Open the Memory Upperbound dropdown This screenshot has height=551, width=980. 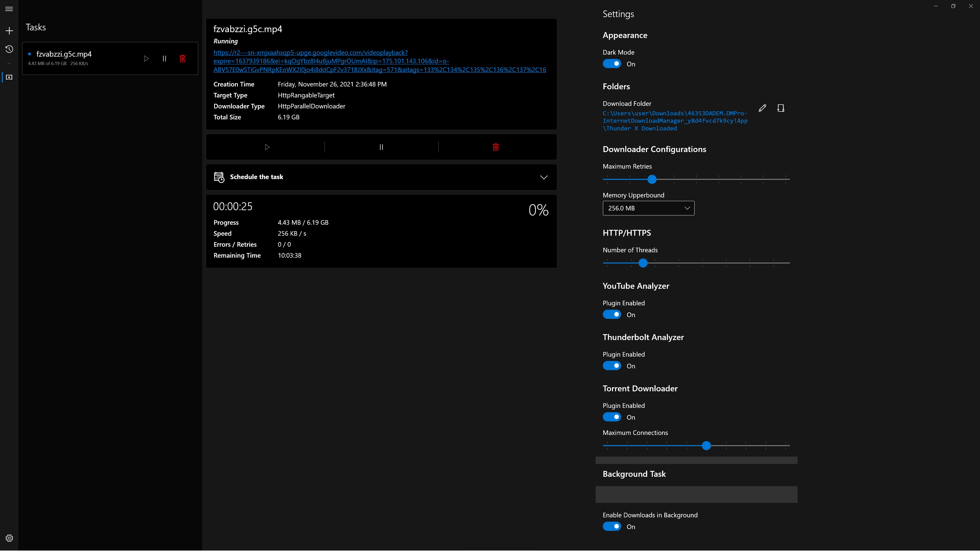[x=648, y=208]
